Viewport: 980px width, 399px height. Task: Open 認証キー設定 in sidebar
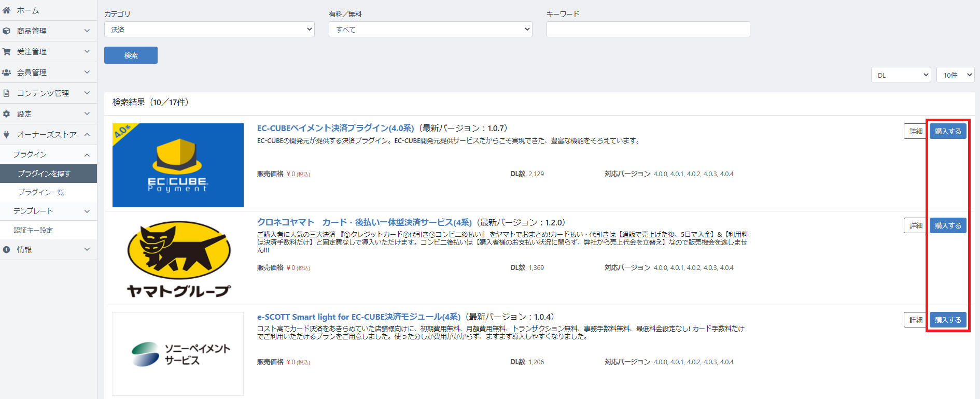point(48,230)
